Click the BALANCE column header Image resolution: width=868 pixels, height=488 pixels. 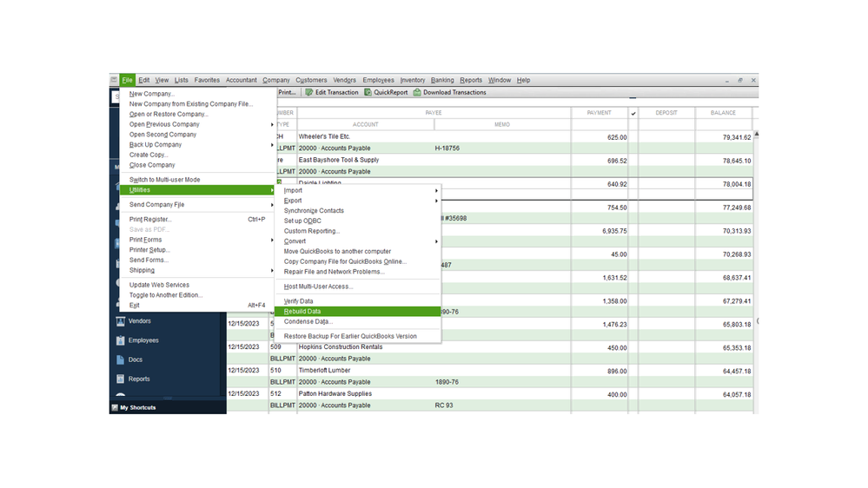tap(723, 113)
